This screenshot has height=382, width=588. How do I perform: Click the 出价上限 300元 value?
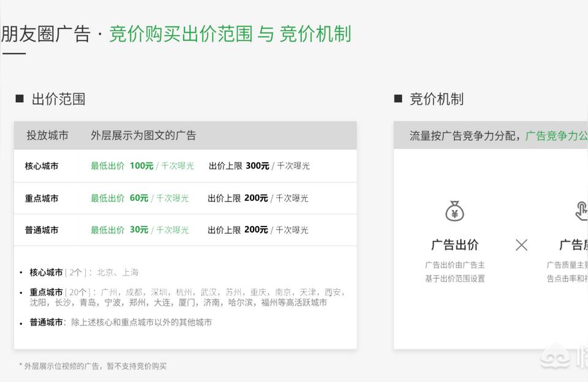coord(258,166)
